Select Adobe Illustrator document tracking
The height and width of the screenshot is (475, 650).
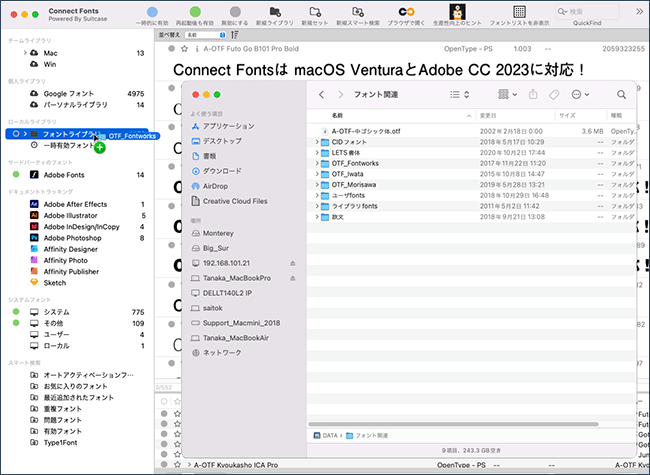70,216
